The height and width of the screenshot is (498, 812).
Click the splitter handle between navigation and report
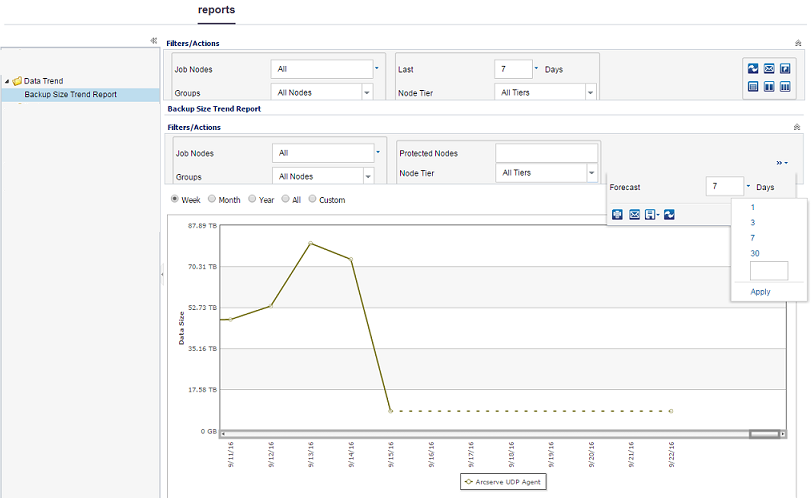pos(162,274)
